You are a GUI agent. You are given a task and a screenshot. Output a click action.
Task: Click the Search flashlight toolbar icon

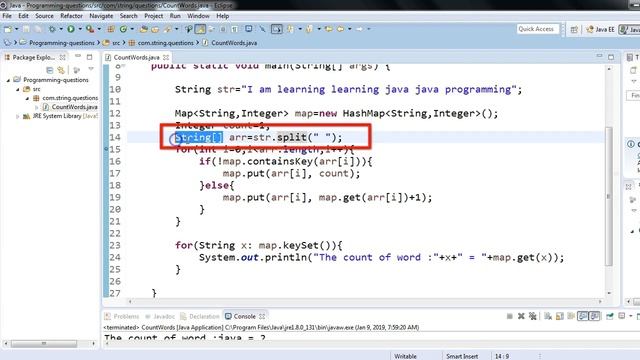(167, 29)
